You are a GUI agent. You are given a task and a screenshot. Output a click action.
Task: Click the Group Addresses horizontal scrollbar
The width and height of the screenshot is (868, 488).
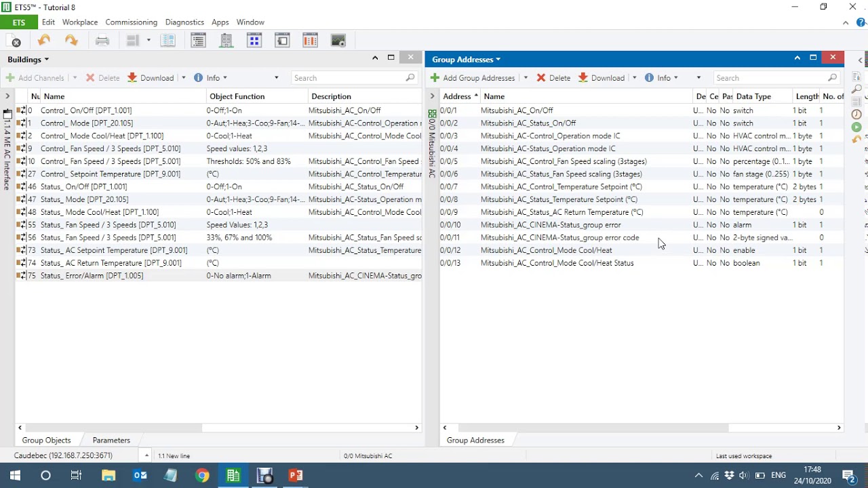pyautogui.click(x=593, y=428)
